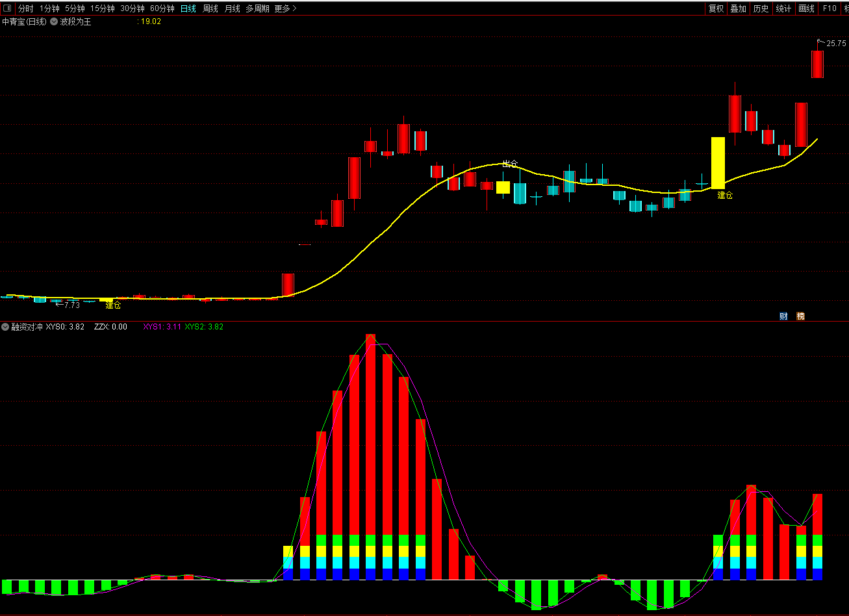This screenshot has height=616, width=849.
Task: Select the 60分钟 period tab
Action: tap(162, 8)
